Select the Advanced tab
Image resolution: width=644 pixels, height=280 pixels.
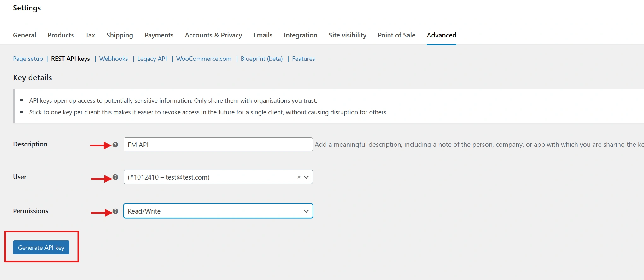pos(442,35)
